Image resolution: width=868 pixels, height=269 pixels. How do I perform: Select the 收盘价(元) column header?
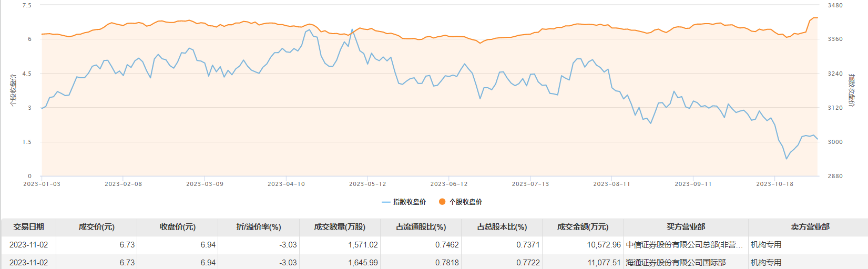[x=178, y=227]
